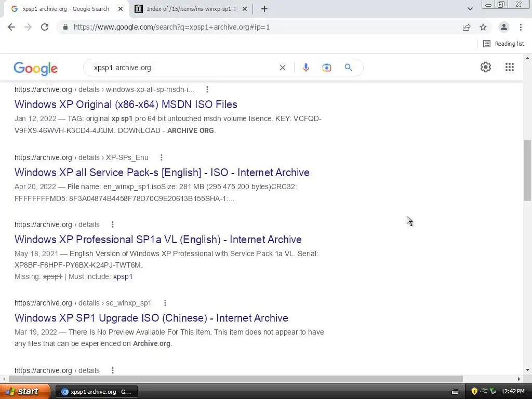Click the security shield tray icon
Image resolution: width=532 pixels, height=399 pixels.
(x=474, y=391)
